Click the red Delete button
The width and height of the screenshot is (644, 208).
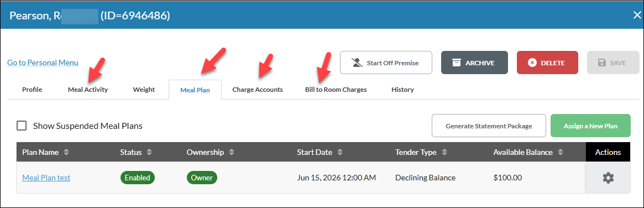tap(547, 63)
